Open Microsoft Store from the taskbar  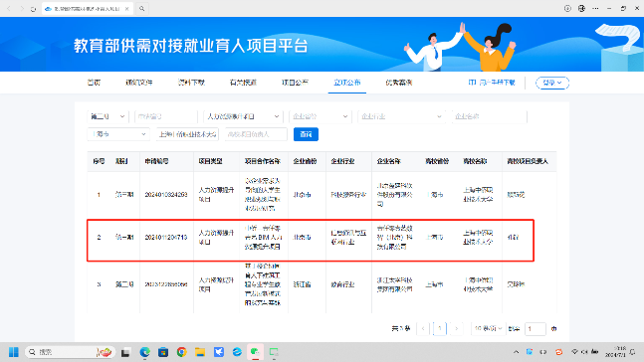(x=163, y=352)
